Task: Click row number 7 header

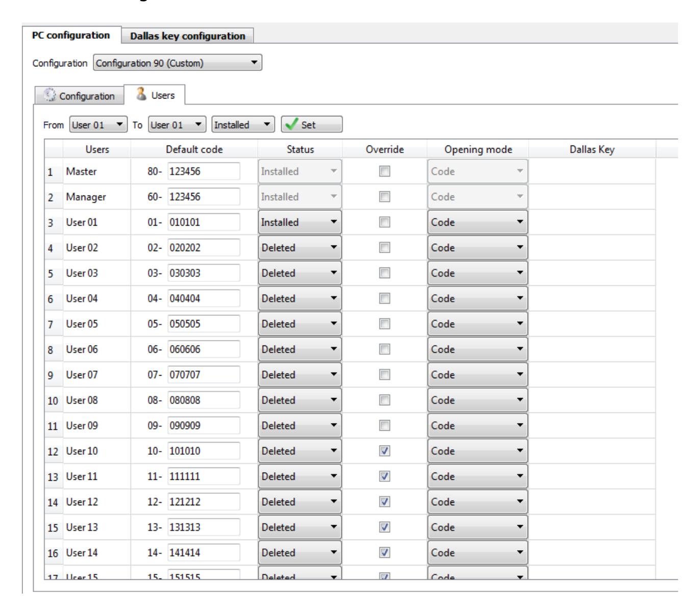Action: click(54, 325)
